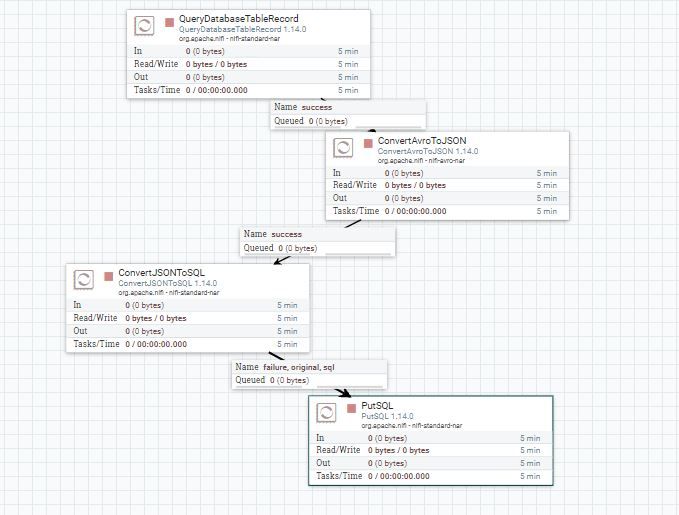The height and width of the screenshot is (515, 679).
Task: Select the QueryDatabaseTableRecord processor title
Action: [x=239, y=19]
